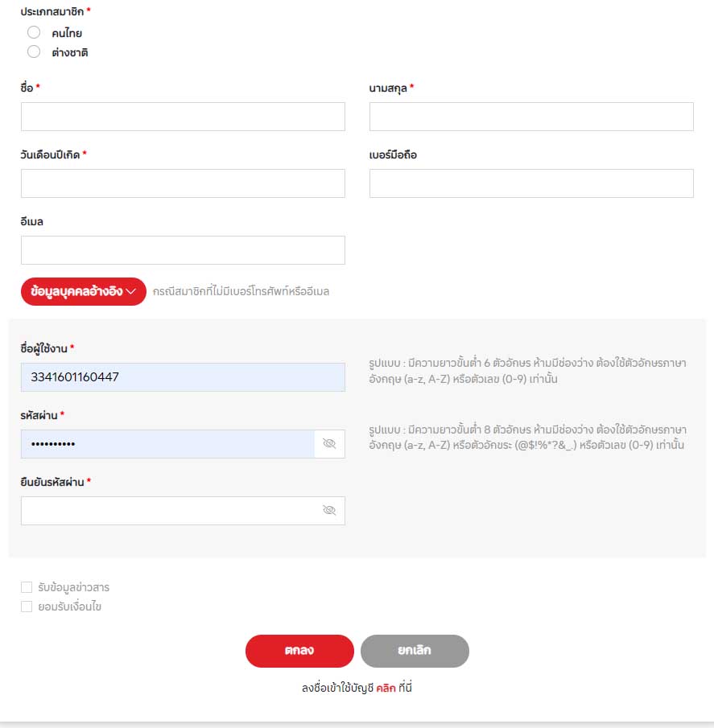Click the เบอร์มือถือ phone field
The width and height of the screenshot is (714, 728).
pos(531,183)
